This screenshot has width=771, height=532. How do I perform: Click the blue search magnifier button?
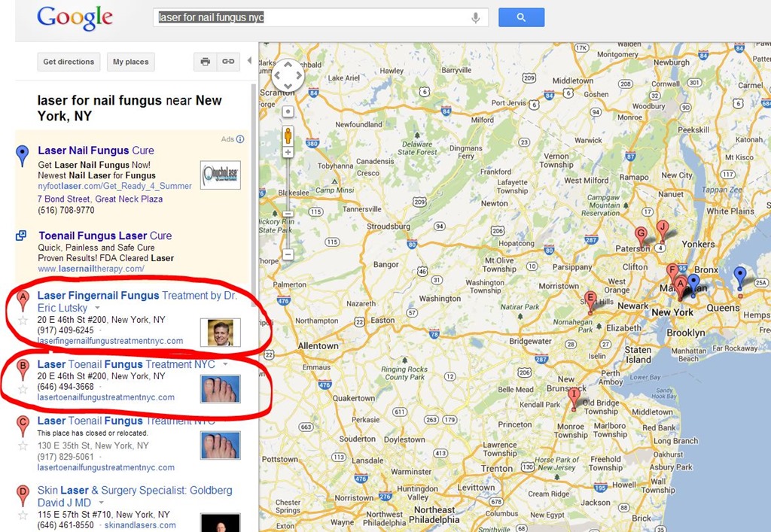point(521,17)
